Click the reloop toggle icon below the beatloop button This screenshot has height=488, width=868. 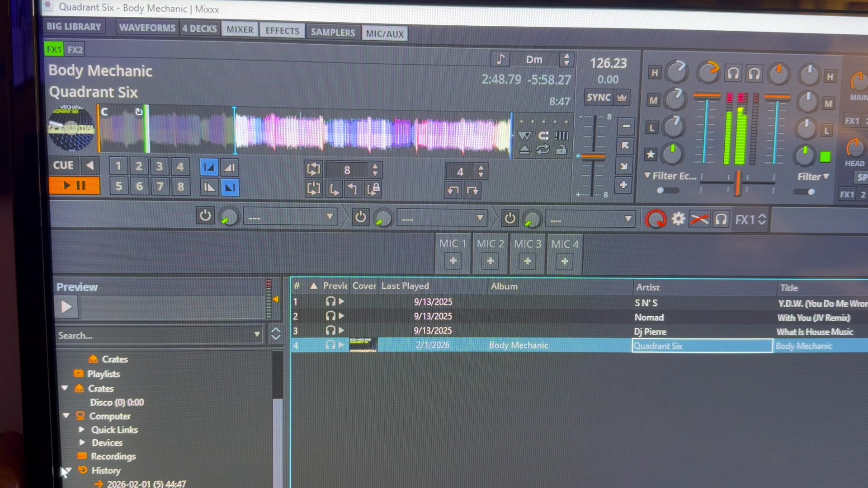point(313,188)
